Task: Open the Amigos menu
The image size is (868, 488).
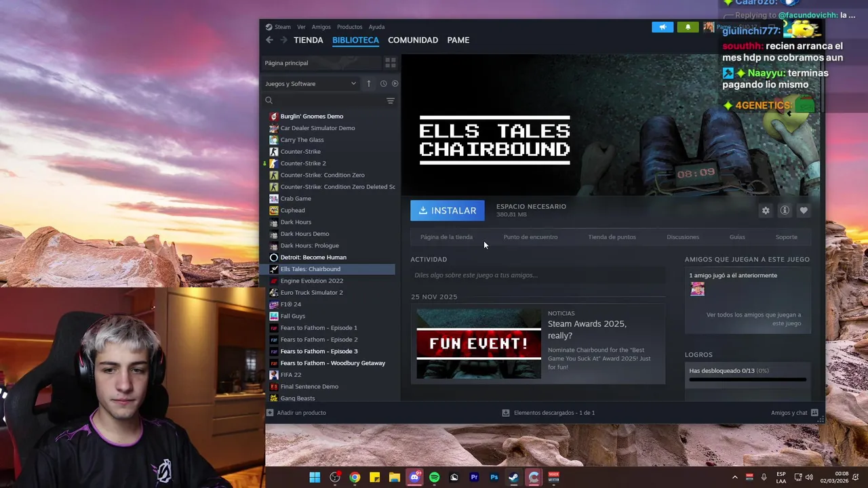Action: point(321,27)
